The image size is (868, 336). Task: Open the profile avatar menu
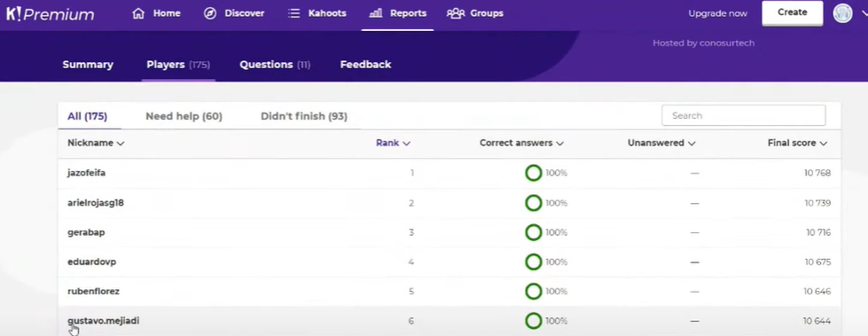click(842, 13)
